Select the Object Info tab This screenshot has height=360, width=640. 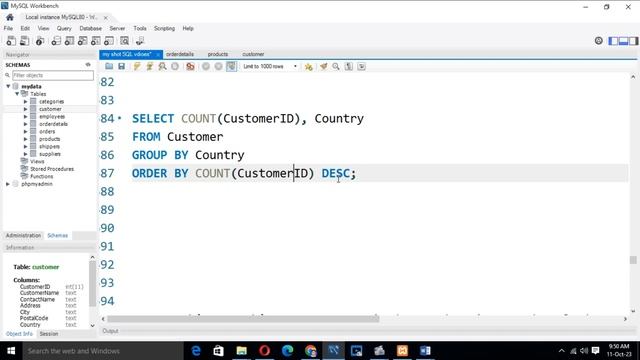click(x=19, y=334)
